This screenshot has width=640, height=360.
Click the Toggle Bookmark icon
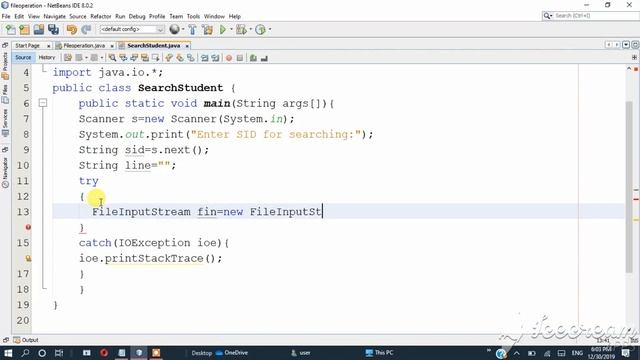pyautogui.click(x=191, y=58)
